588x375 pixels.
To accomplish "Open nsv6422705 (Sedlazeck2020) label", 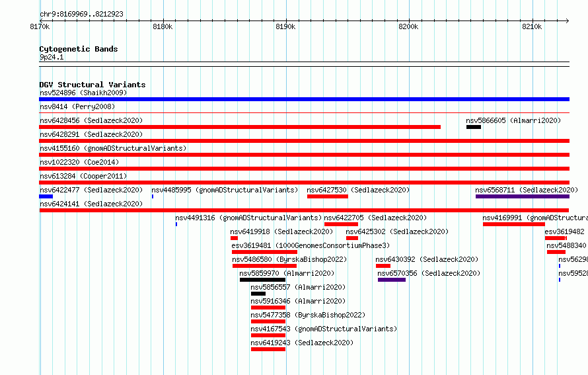I will [x=375, y=218].
